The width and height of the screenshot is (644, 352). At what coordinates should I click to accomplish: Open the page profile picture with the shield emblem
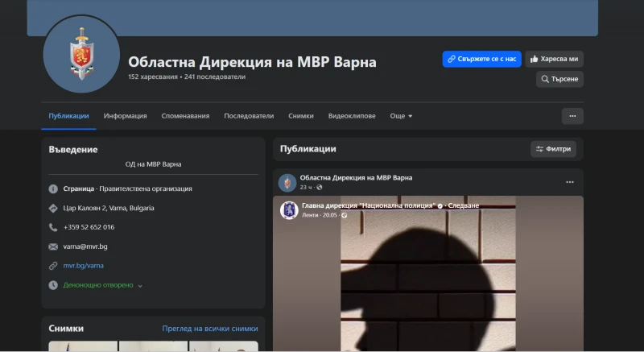81,54
